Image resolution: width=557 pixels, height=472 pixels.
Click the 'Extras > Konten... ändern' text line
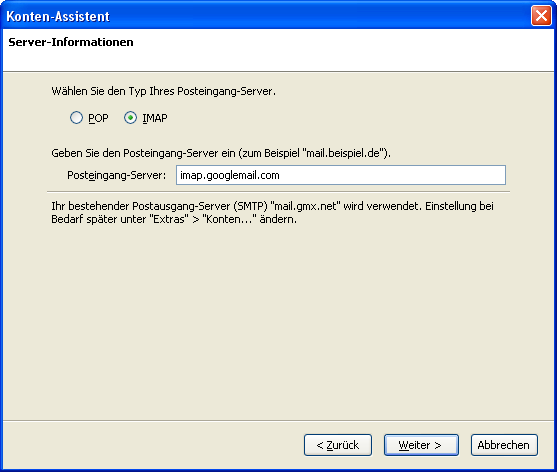tap(174, 219)
